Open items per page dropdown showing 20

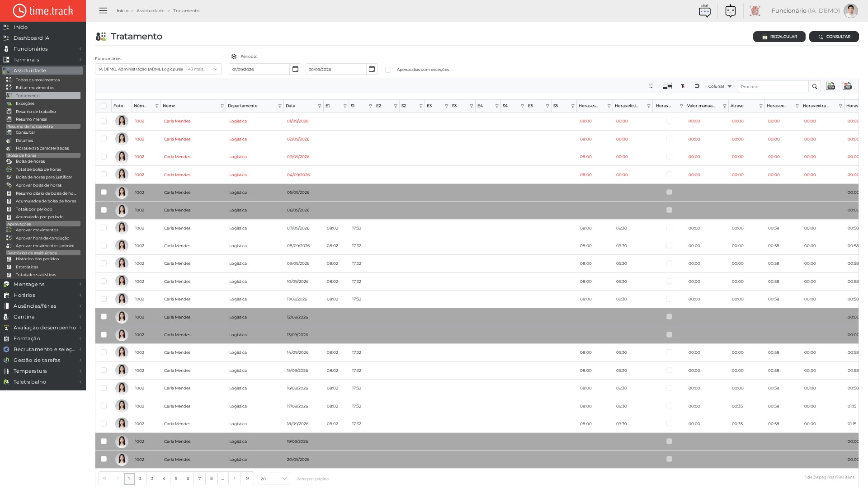274,479
